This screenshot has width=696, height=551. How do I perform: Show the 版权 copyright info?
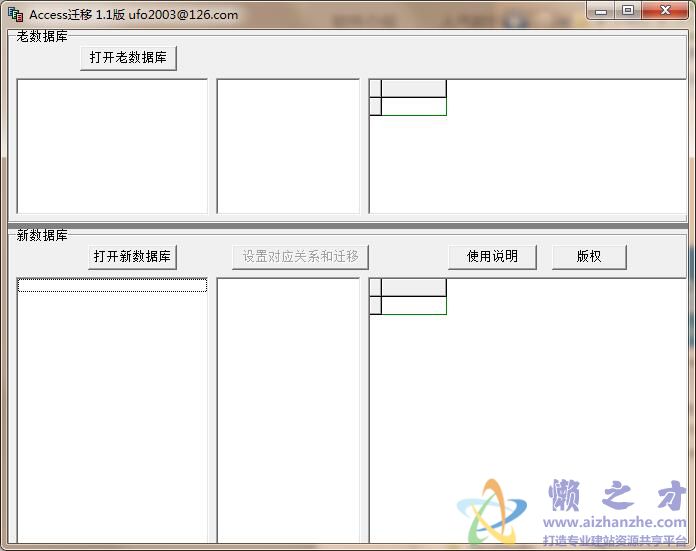(x=589, y=257)
